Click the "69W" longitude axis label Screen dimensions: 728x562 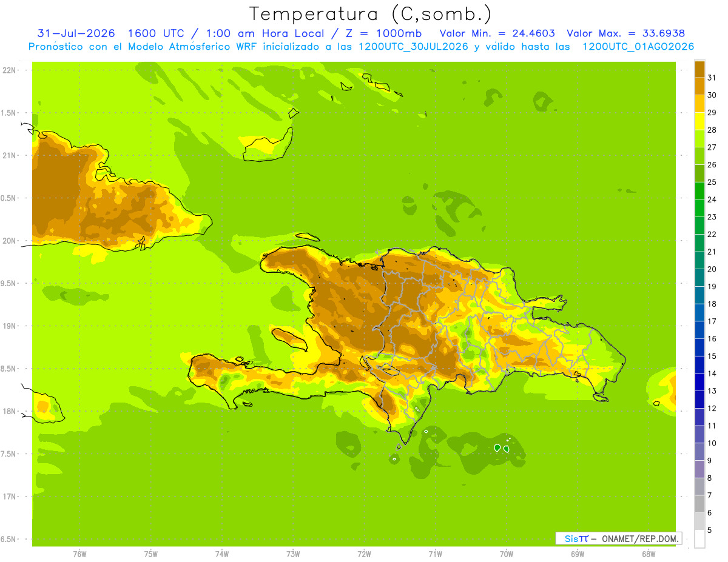click(578, 554)
